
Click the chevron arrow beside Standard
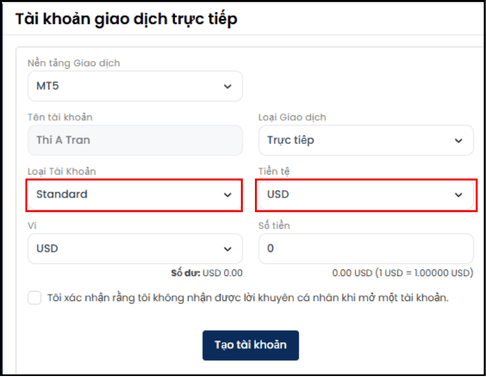[x=228, y=195]
